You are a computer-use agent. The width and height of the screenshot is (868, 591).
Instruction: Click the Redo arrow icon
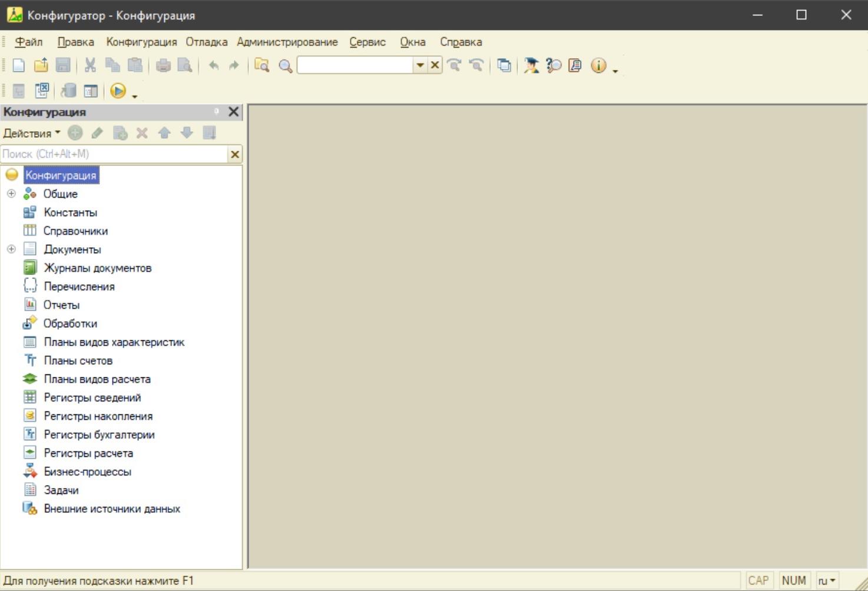(234, 65)
